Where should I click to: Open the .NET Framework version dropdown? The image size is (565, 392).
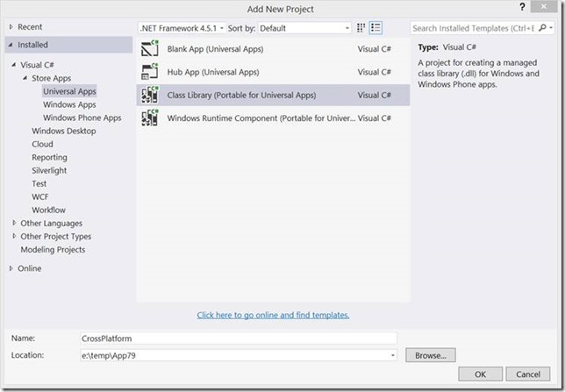click(x=182, y=28)
